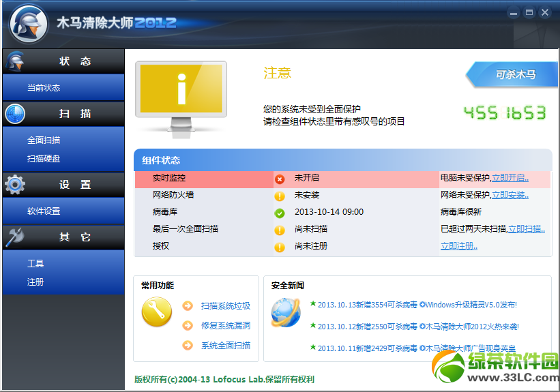560x392 pixels.
Task: Close the 木马清除大师 window
Action: [545, 13]
